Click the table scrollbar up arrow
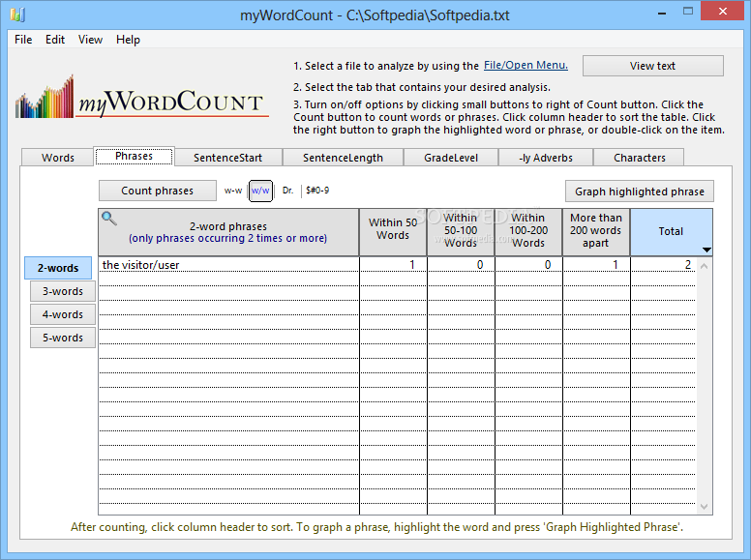 pyautogui.click(x=705, y=266)
